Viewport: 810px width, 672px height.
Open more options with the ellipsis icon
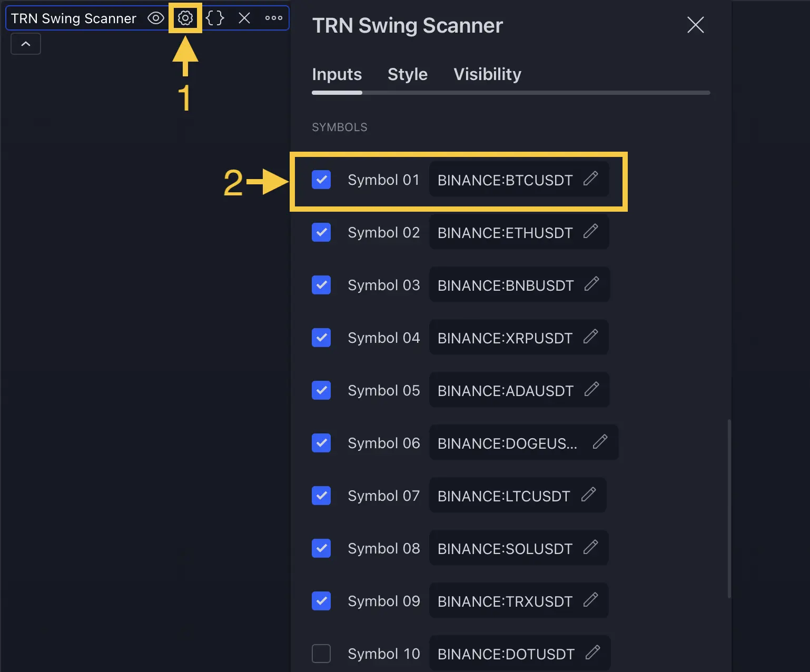273,17
